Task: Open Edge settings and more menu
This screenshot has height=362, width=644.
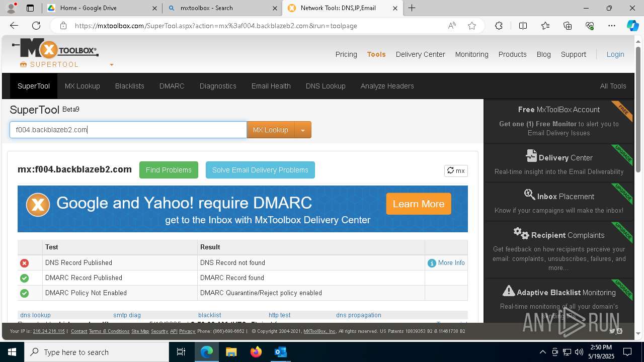Action: click(x=612, y=26)
